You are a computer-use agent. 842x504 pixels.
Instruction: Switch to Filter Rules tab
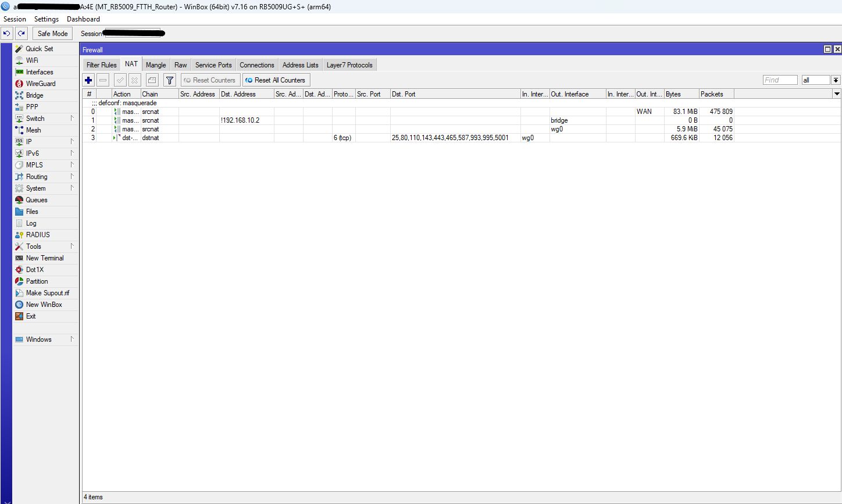coord(102,65)
